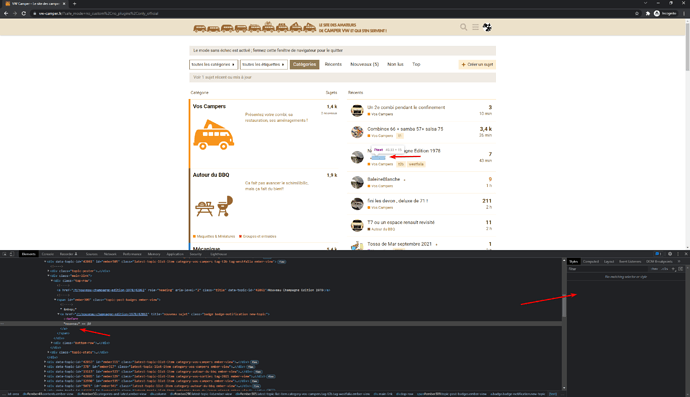Toggle the DevTools device toolbar icon
Screen dimensions: 690x397
(12, 254)
